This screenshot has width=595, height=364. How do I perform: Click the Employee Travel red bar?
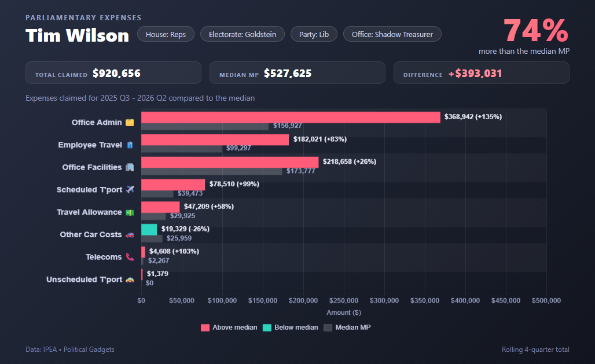pos(215,139)
